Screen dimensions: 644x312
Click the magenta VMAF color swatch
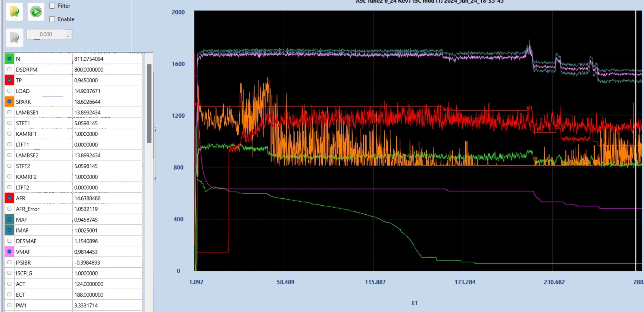9,252
